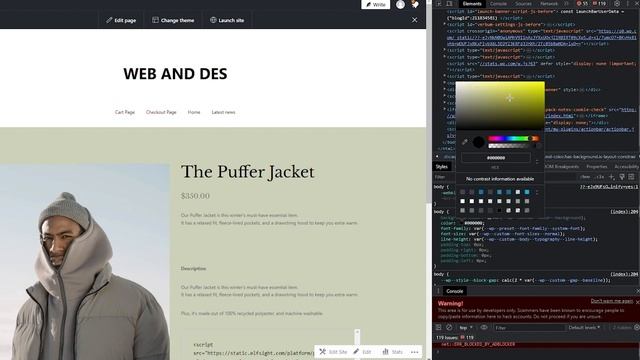640x360 pixels.
Task: Select the inspect element picker icon
Action: pyautogui.click(x=439, y=4)
